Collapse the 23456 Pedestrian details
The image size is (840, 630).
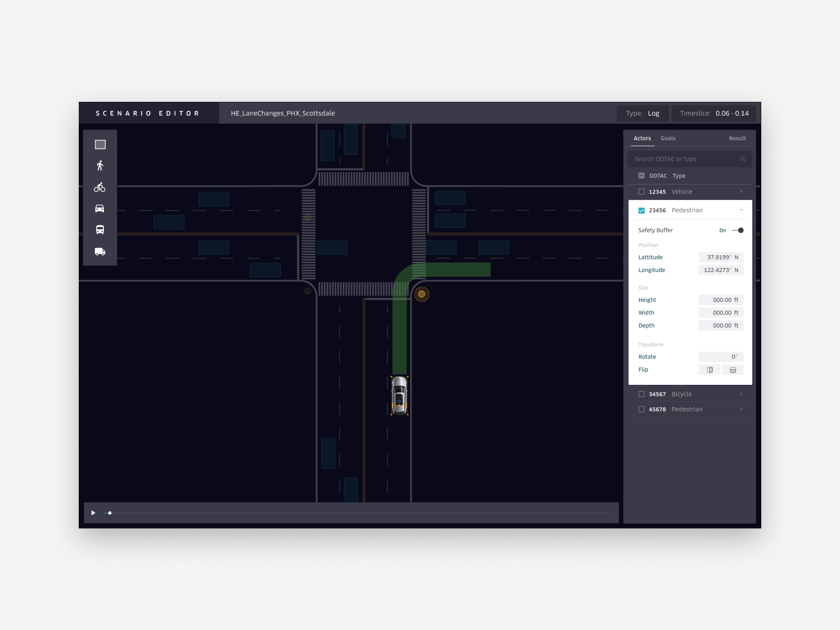click(x=741, y=210)
